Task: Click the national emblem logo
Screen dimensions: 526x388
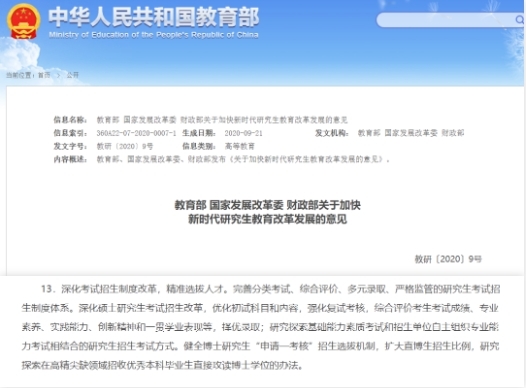Action: [x=23, y=21]
